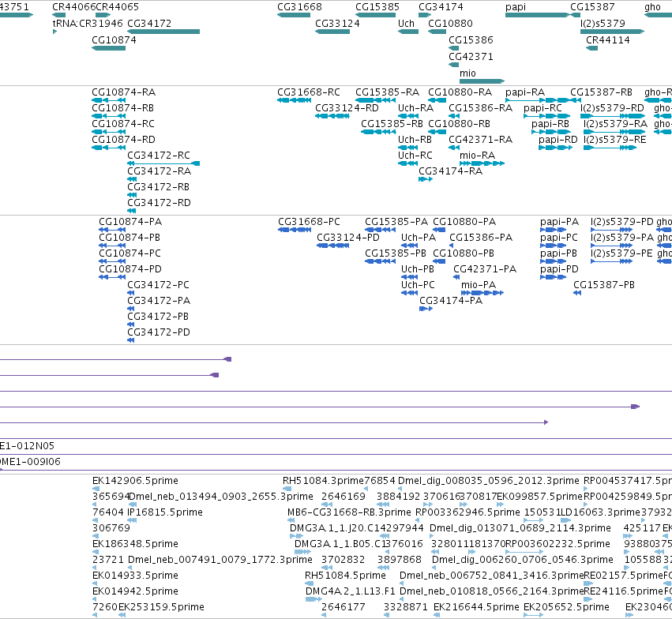This screenshot has height=619, width=672.
Task: Select the CG33124-PD protein label
Action: click(348, 238)
